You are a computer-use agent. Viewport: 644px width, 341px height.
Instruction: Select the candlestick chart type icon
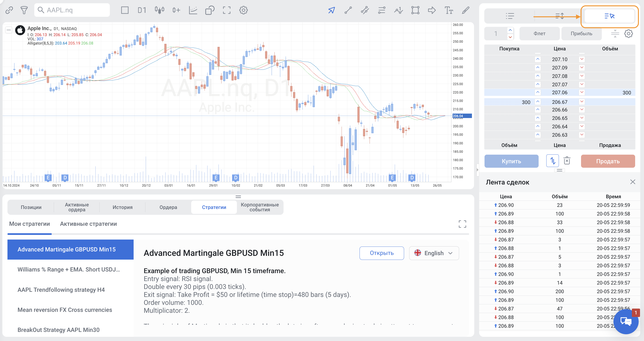[159, 10]
